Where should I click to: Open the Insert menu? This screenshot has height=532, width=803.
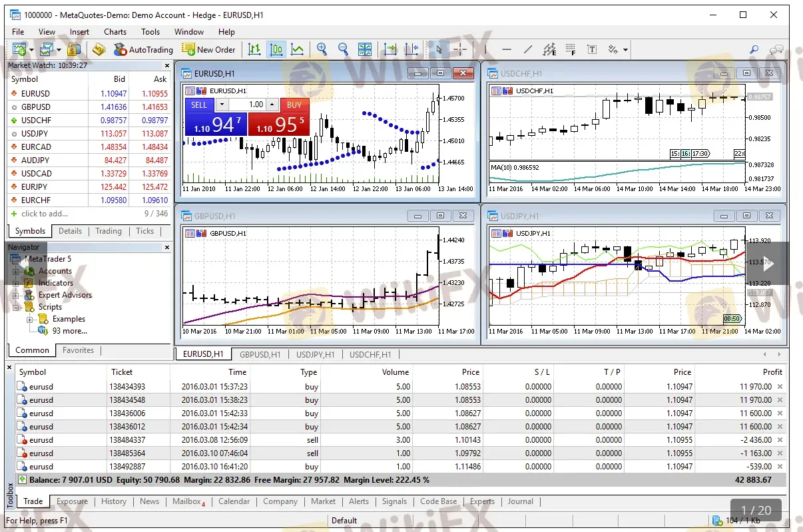click(79, 31)
